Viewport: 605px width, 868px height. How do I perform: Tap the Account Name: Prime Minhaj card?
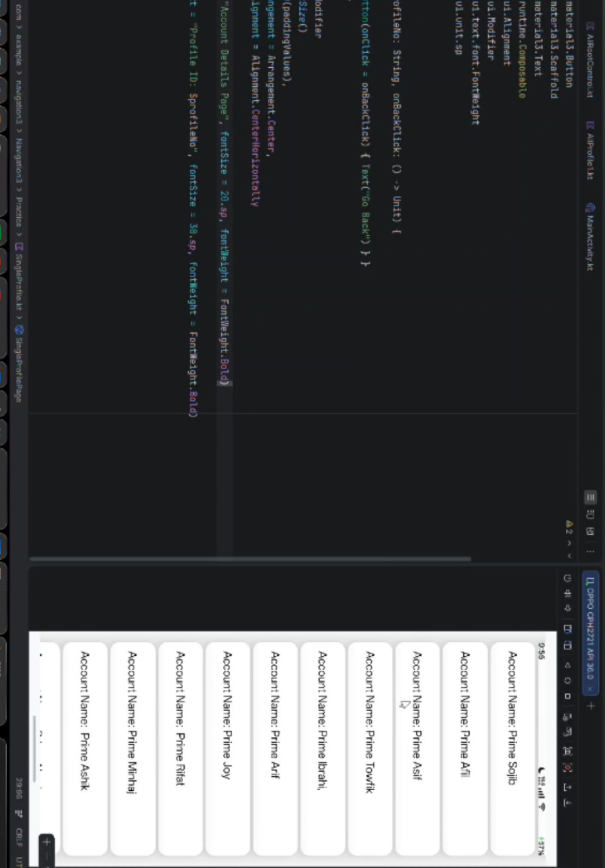click(x=133, y=749)
